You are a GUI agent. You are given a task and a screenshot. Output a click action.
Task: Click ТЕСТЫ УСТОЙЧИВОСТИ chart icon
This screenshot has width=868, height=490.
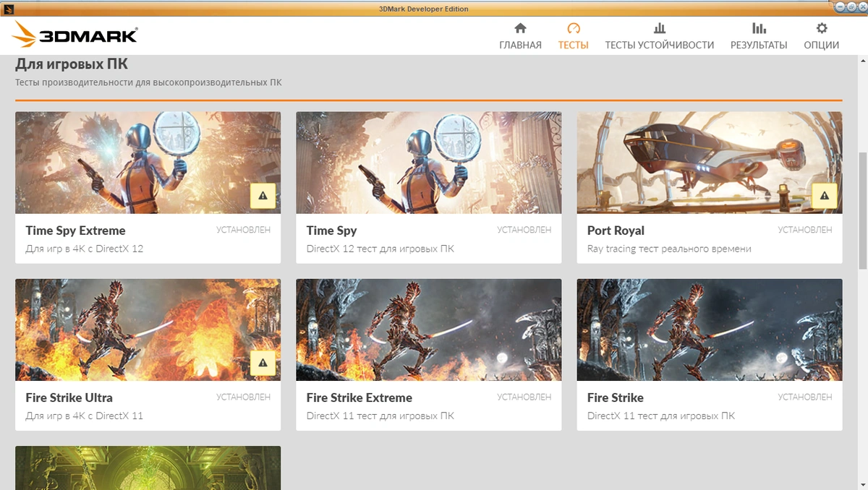660,28
